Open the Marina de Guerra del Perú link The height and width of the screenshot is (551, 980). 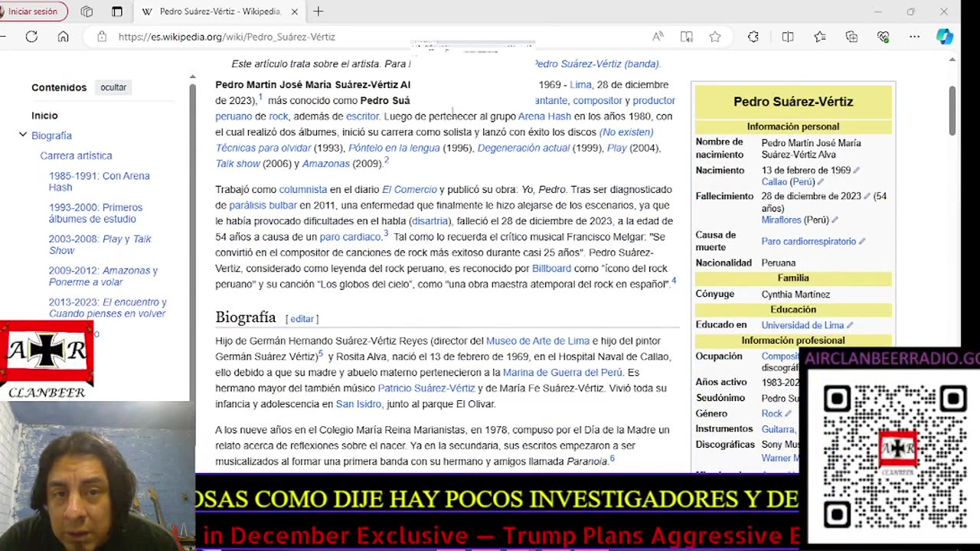[563, 373]
